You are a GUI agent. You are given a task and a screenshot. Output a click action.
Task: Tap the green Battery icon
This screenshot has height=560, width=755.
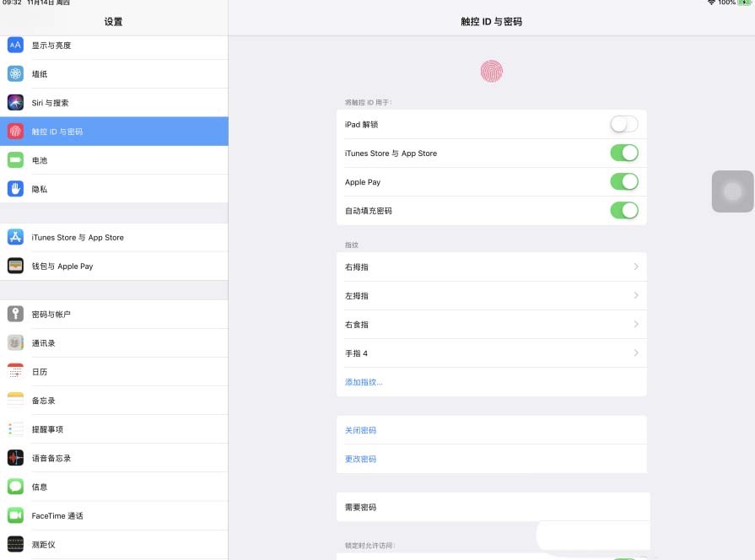(x=15, y=160)
